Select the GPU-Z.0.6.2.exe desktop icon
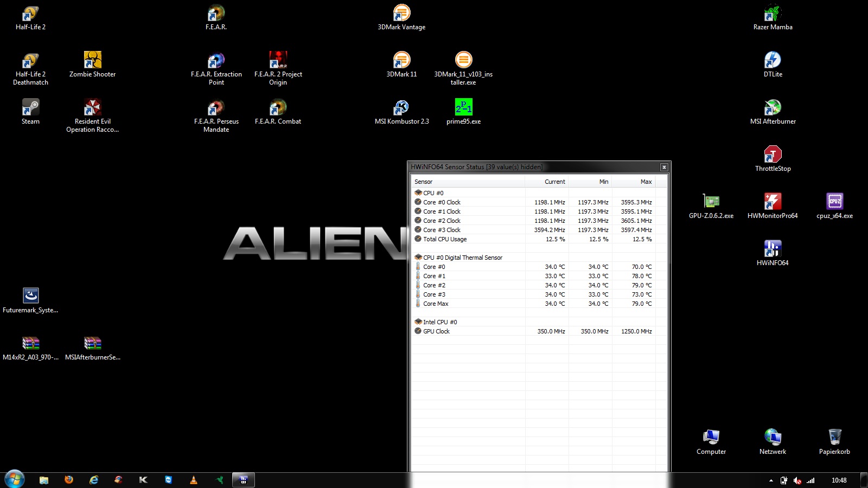 711,206
